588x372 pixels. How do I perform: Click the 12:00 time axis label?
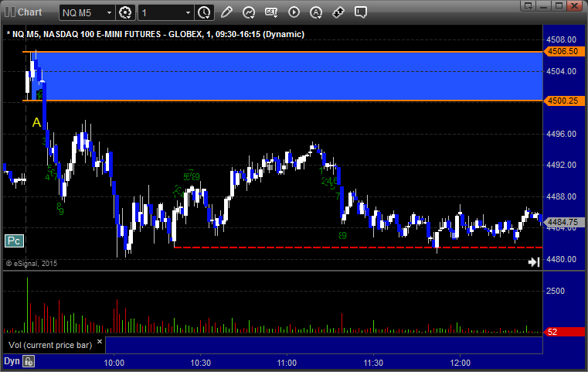point(461,363)
